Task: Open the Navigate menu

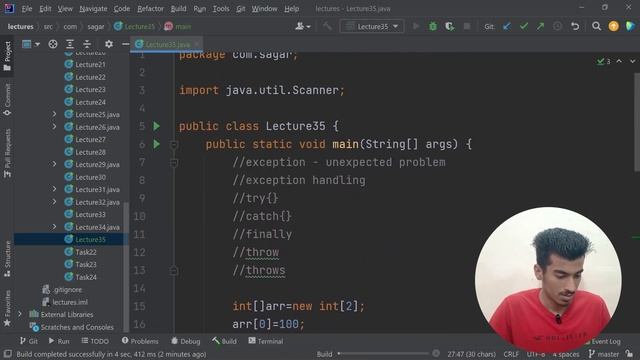Action: point(93,9)
